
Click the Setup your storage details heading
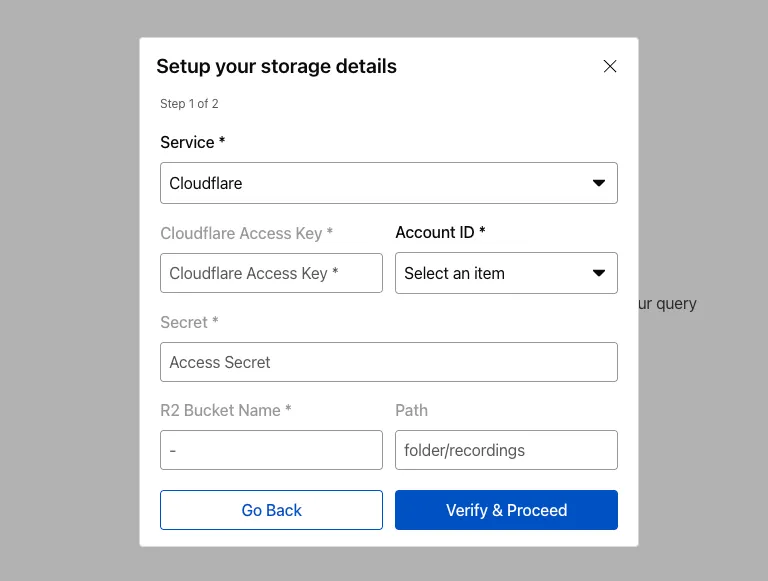(x=276, y=67)
